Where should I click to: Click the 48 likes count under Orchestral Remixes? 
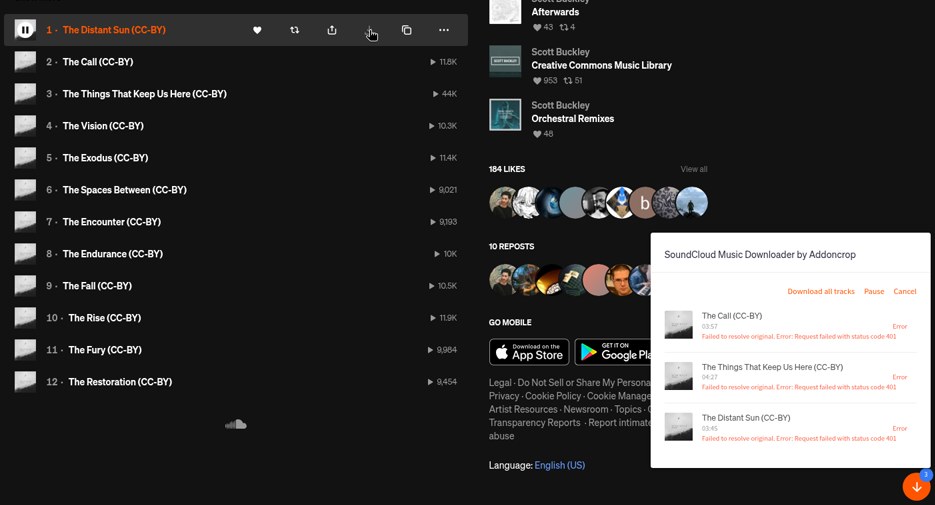click(x=543, y=134)
